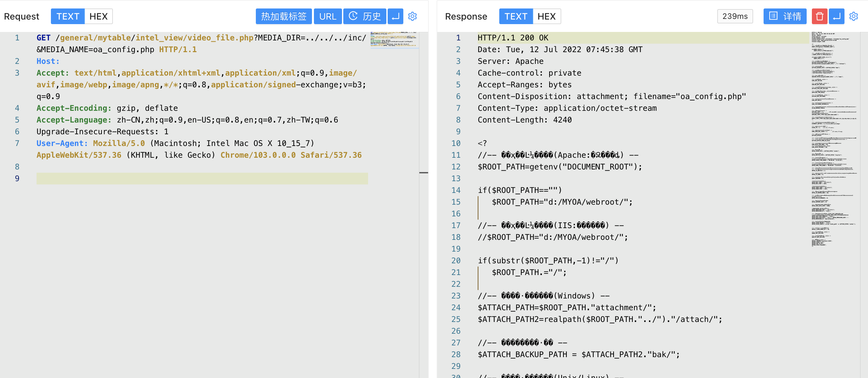
Task: Click HTTP/1.1 200 OK response line
Action: click(x=513, y=38)
